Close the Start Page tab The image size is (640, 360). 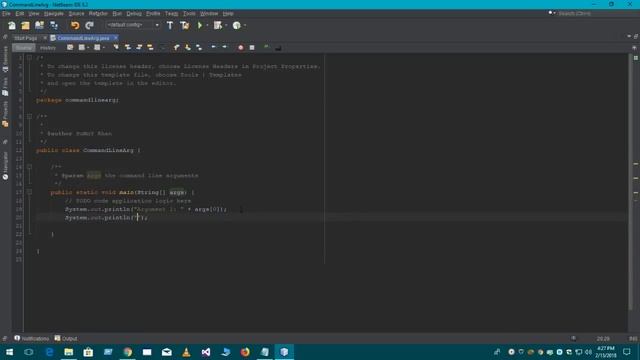coord(45,38)
